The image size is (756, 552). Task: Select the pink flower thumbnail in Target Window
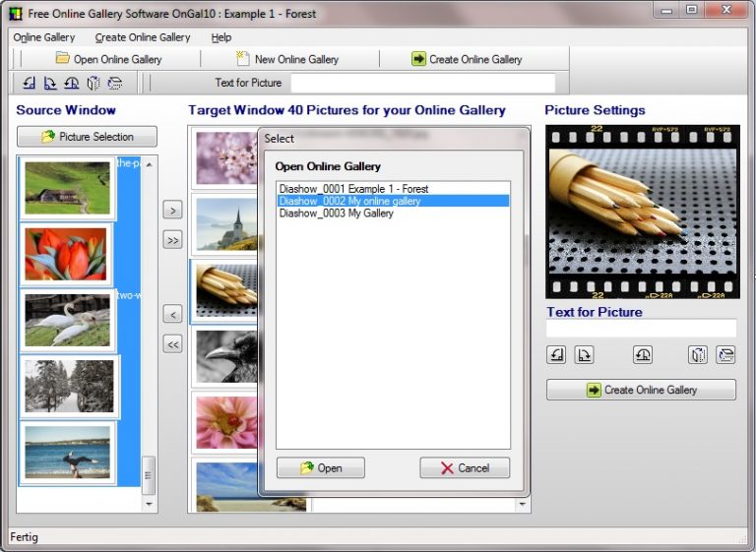pos(226,423)
